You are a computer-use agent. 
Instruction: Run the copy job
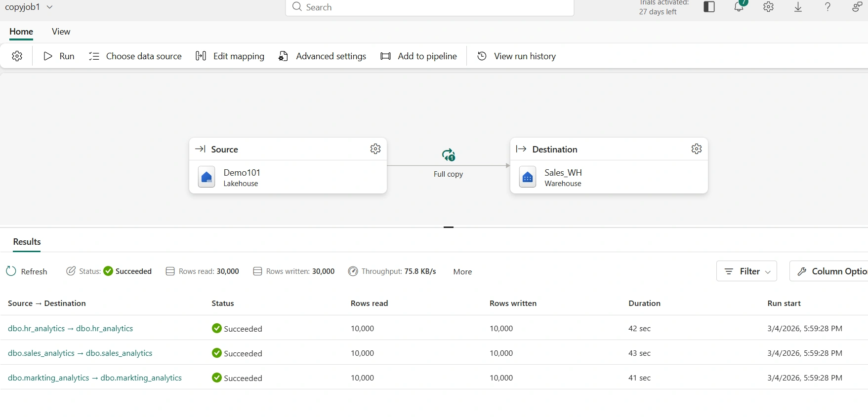point(59,56)
